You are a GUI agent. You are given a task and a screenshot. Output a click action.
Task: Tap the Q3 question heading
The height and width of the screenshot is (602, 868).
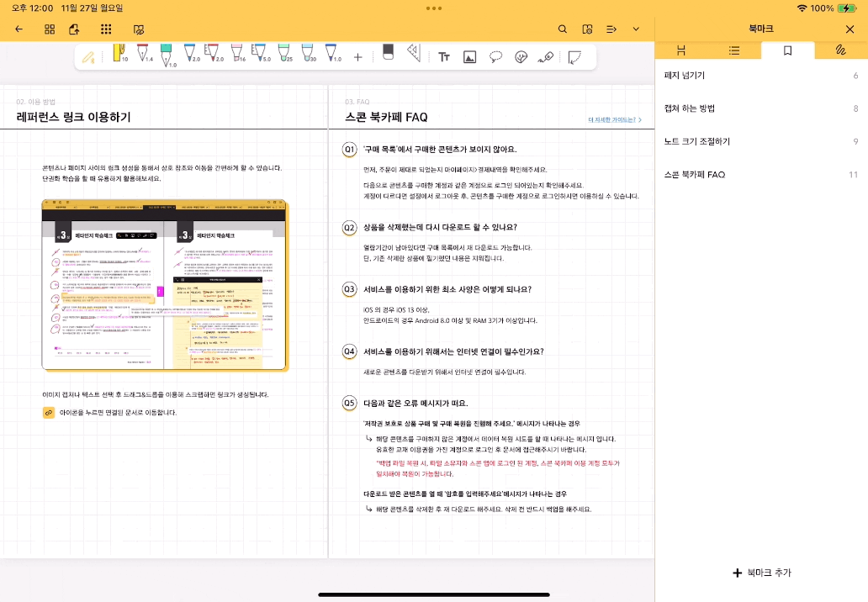447,289
